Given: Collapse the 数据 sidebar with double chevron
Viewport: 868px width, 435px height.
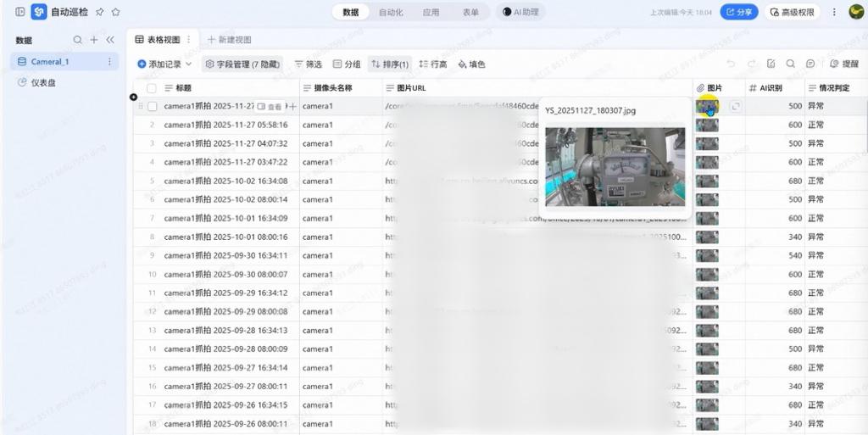Looking at the screenshot, I should 110,40.
